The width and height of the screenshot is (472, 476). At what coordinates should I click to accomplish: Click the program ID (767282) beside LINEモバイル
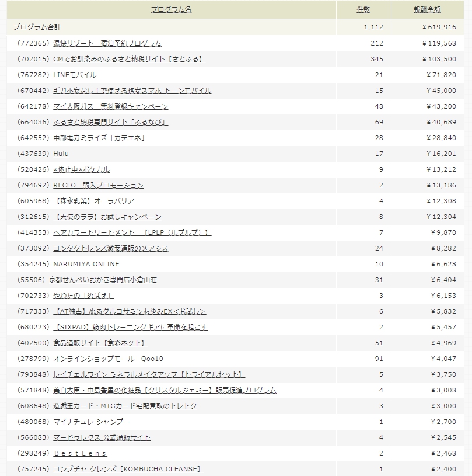[x=33, y=75]
